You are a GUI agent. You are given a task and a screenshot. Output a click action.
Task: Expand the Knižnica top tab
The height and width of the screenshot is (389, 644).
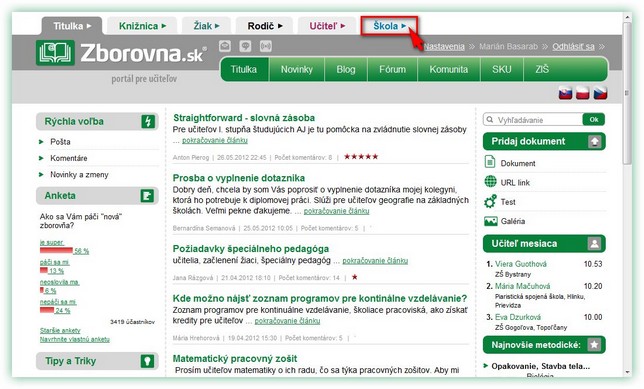pyautogui.click(x=142, y=26)
